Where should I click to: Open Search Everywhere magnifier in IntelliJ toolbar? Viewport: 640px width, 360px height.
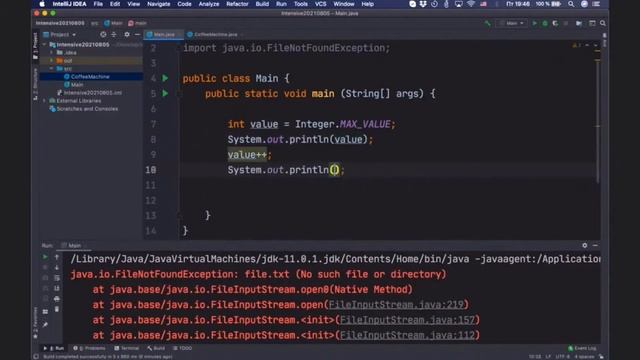point(603,23)
